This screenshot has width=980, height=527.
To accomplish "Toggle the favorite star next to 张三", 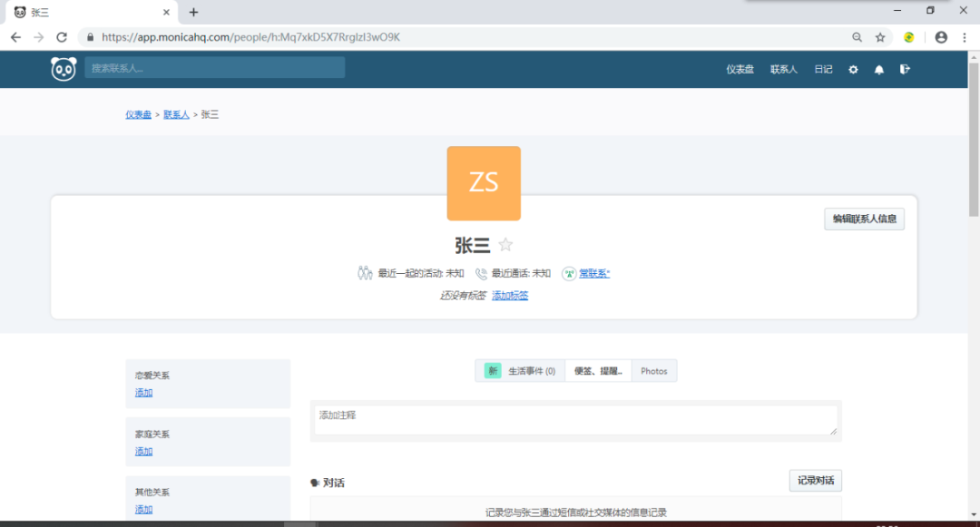I will (505, 244).
